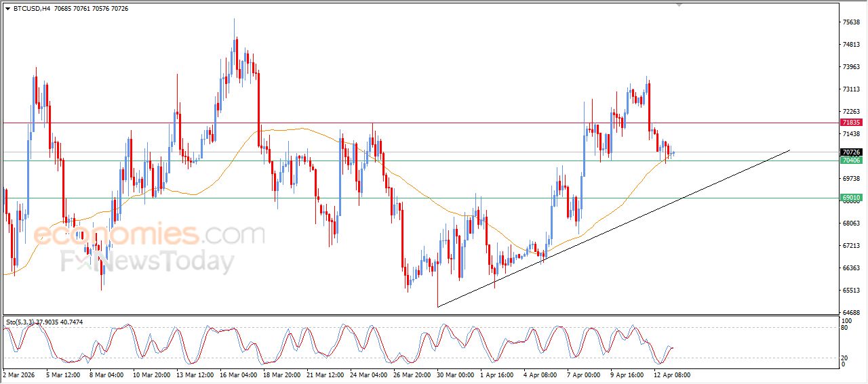The width and height of the screenshot is (868, 384).
Task: Click the 16 Mar 04:00 time axis label
Action: 237,375
